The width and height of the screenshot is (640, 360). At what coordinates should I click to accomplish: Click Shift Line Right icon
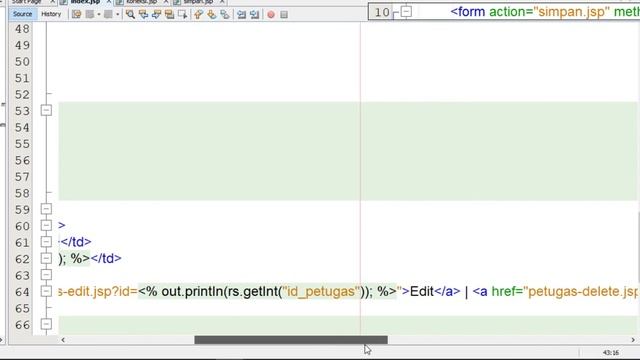255,14
